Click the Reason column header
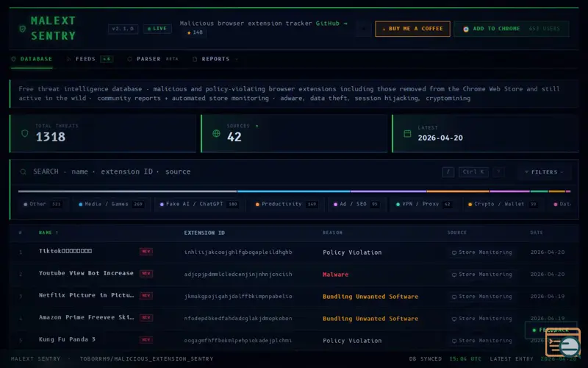The height and width of the screenshot is (368, 588). pos(332,233)
